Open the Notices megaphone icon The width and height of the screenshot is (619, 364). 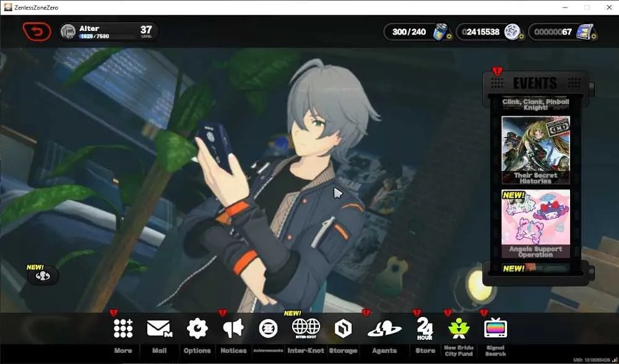(233, 329)
